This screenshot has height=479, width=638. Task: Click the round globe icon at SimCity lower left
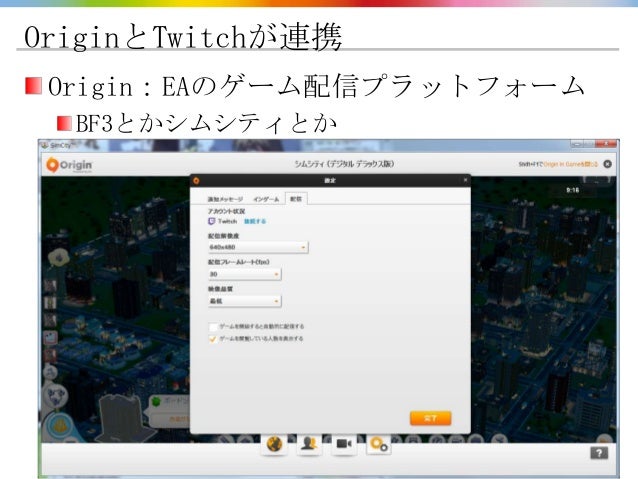click(x=56, y=395)
